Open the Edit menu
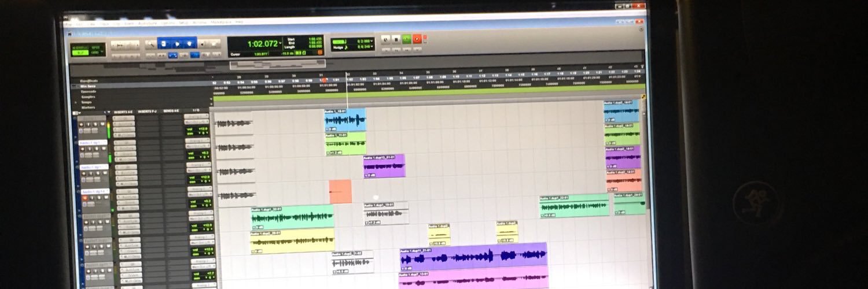Image resolution: width=868 pixels, height=289 pixels. pyautogui.click(x=80, y=24)
